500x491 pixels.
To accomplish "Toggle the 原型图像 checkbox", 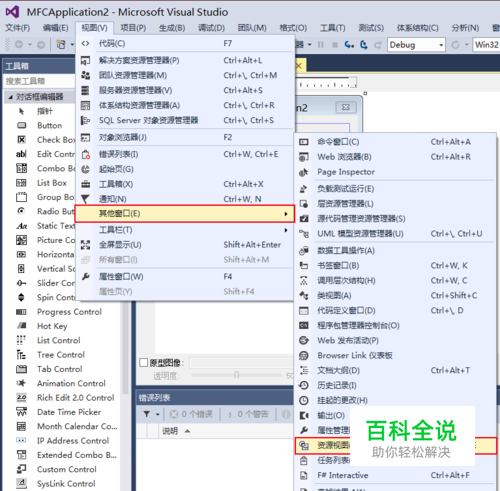I will 144,363.
